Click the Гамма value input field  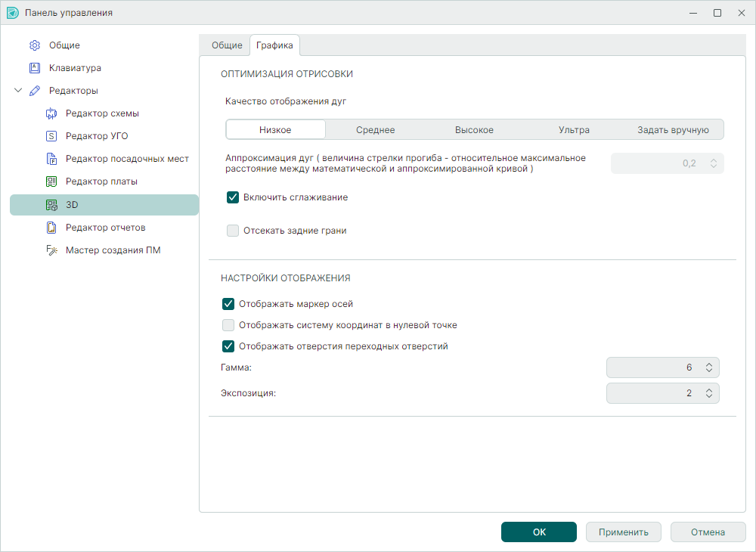click(655, 367)
